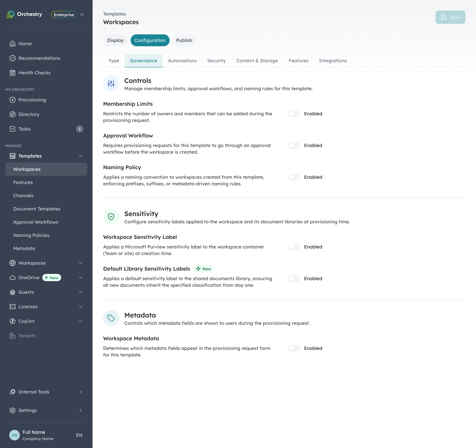The height and width of the screenshot is (448, 476).
Task: Click the OneDrive cloud icon
Action: tap(13, 278)
